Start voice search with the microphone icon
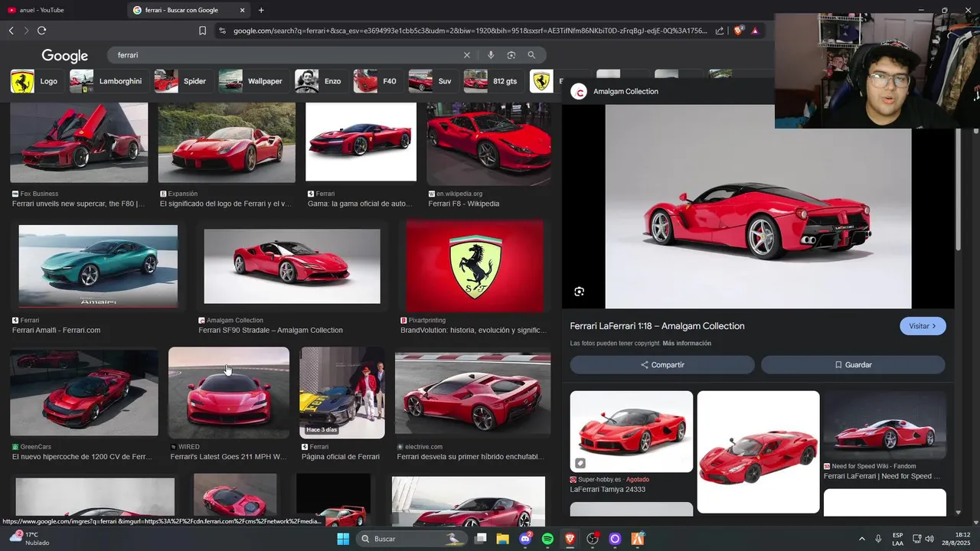The image size is (980, 551). [491, 55]
